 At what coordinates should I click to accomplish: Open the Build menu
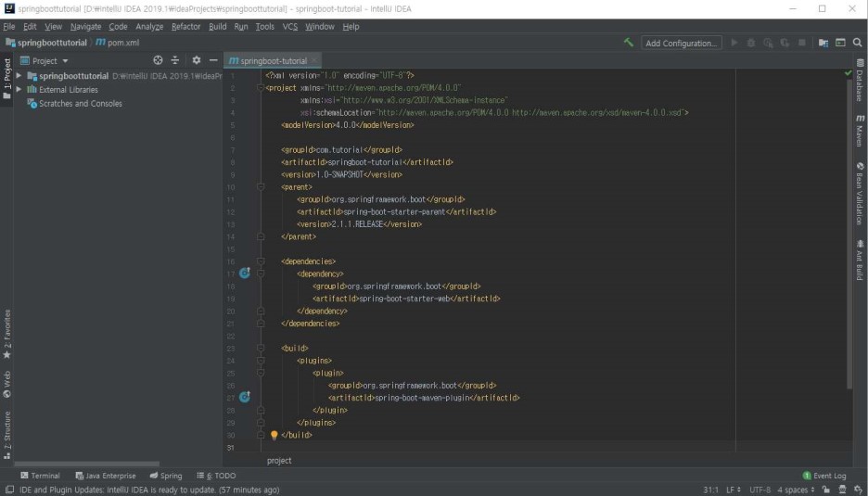point(218,27)
